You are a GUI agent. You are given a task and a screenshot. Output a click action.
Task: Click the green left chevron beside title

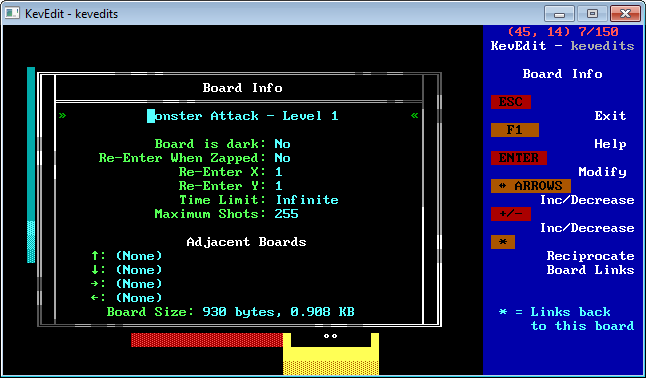click(x=62, y=116)
